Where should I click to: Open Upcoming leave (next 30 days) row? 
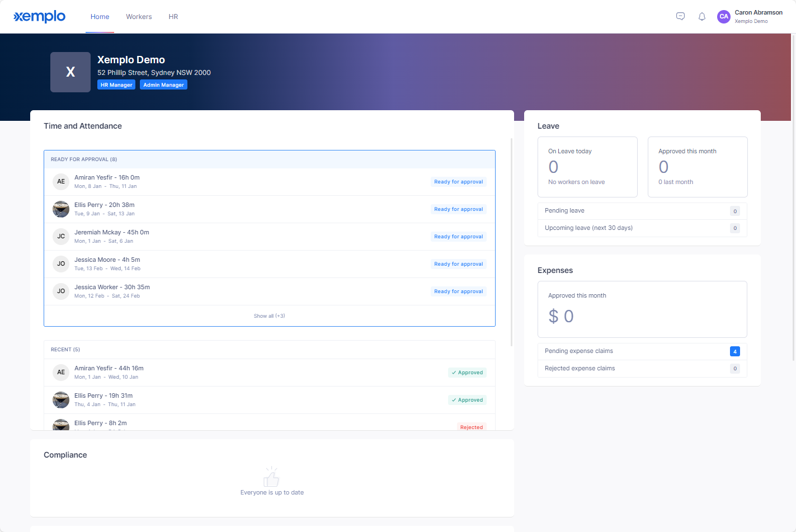click(642, 228)
